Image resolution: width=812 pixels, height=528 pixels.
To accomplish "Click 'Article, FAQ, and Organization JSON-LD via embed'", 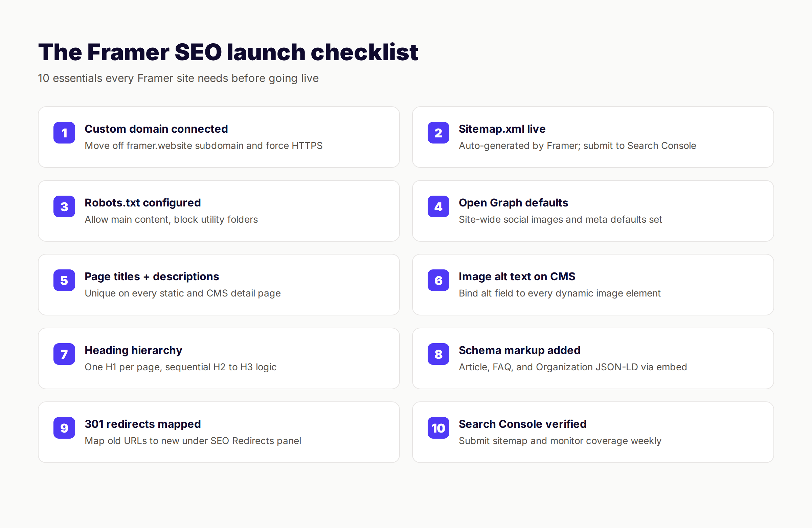I will click(573, 367).
